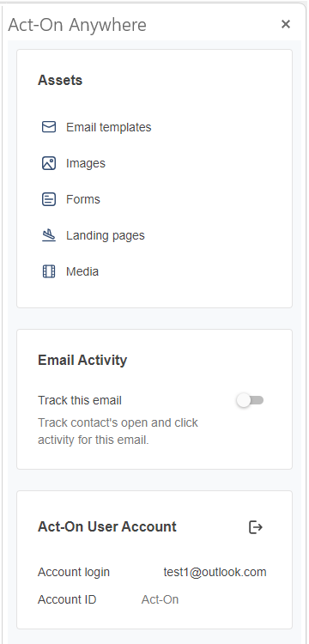The width and height of the screenshot is (309, 644).
Task: Click the film strip icon beside Media
Action: click(49, 271)
